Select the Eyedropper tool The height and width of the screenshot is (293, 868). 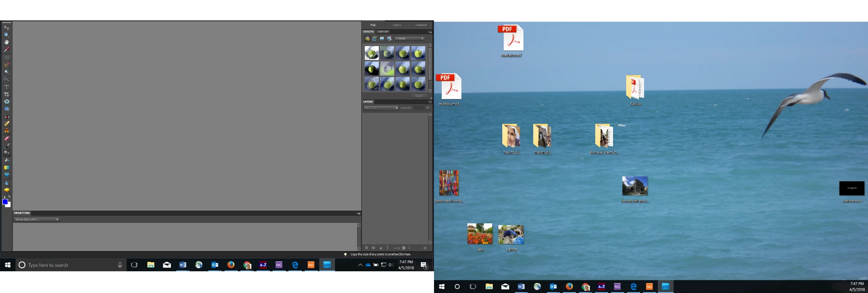(6, 49)
